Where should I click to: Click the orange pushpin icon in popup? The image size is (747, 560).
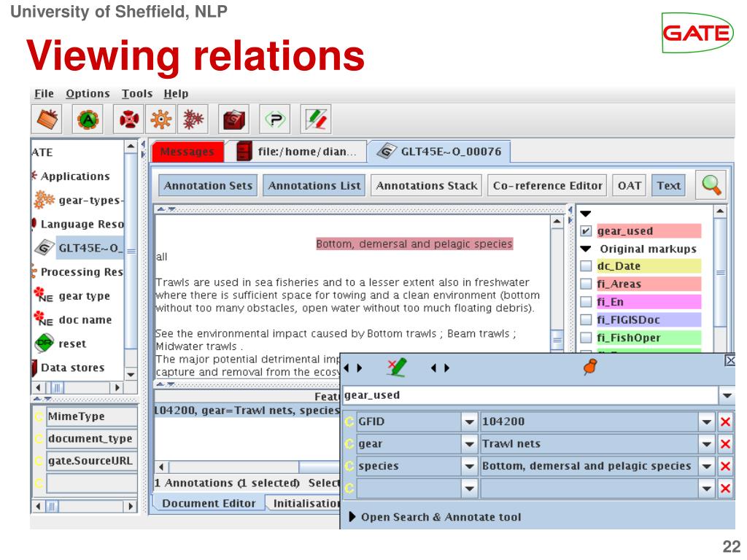pos(590,367)
